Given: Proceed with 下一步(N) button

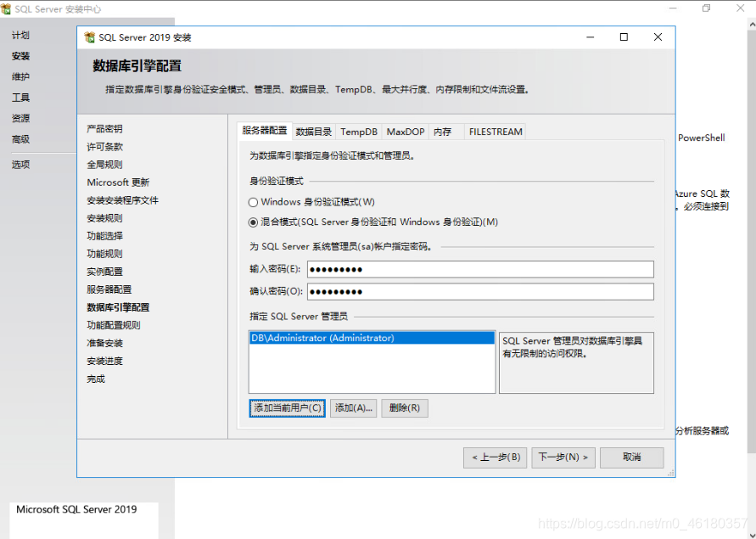Looking at the screenshot, I should pyautogui.click(x=563, y=458).
